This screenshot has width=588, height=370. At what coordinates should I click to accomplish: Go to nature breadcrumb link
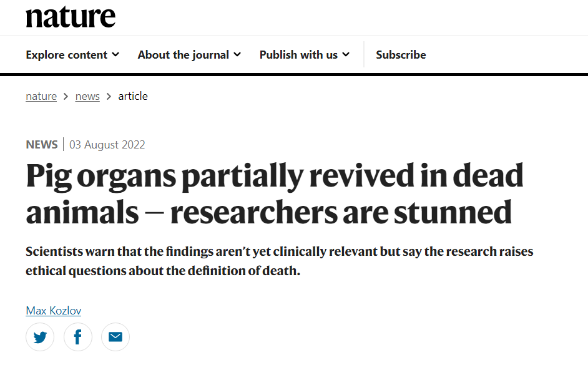click(41, 96)
